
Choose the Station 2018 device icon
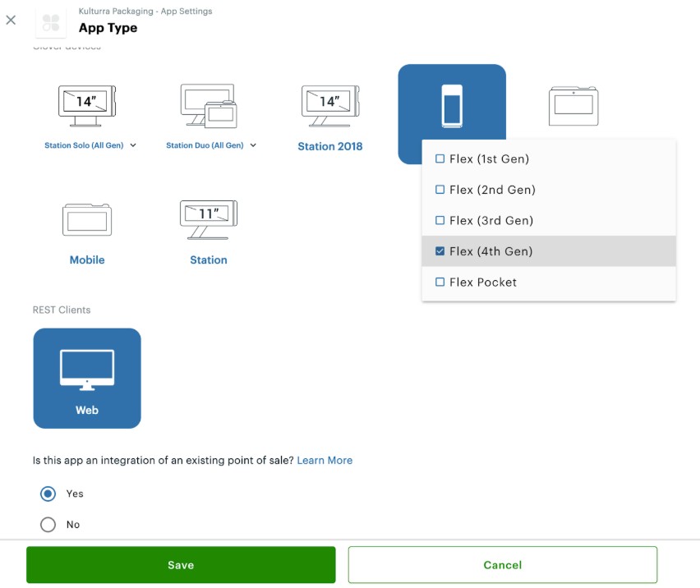tap(329, 105)
